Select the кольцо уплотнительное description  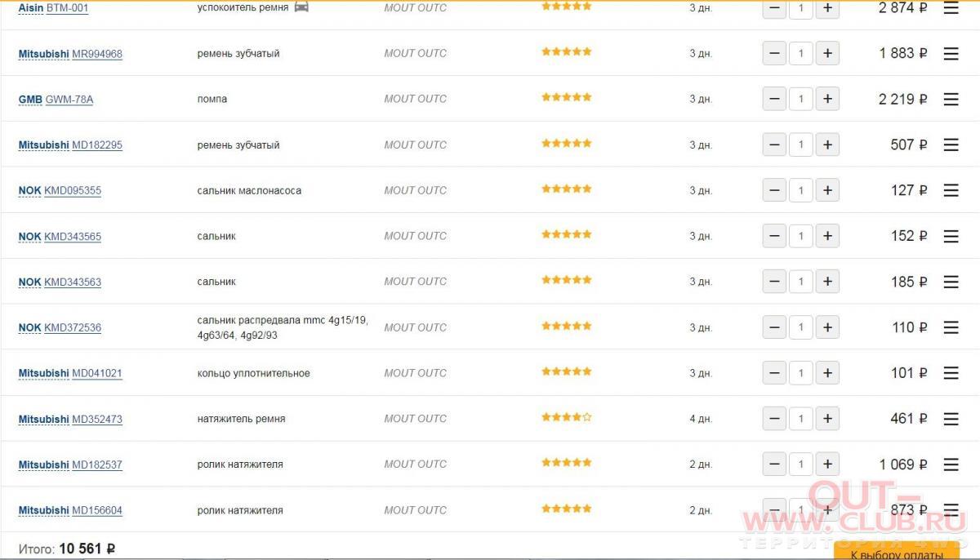pos(254,373)
